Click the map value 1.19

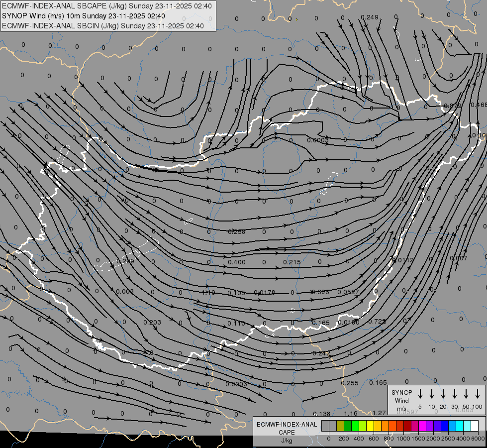208,293
